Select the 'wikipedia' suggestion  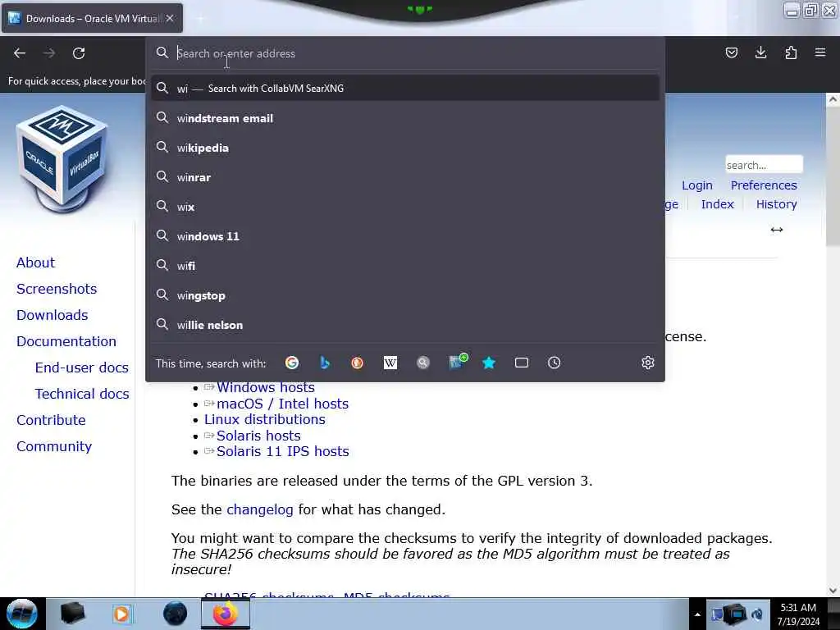tap(405, 148)
